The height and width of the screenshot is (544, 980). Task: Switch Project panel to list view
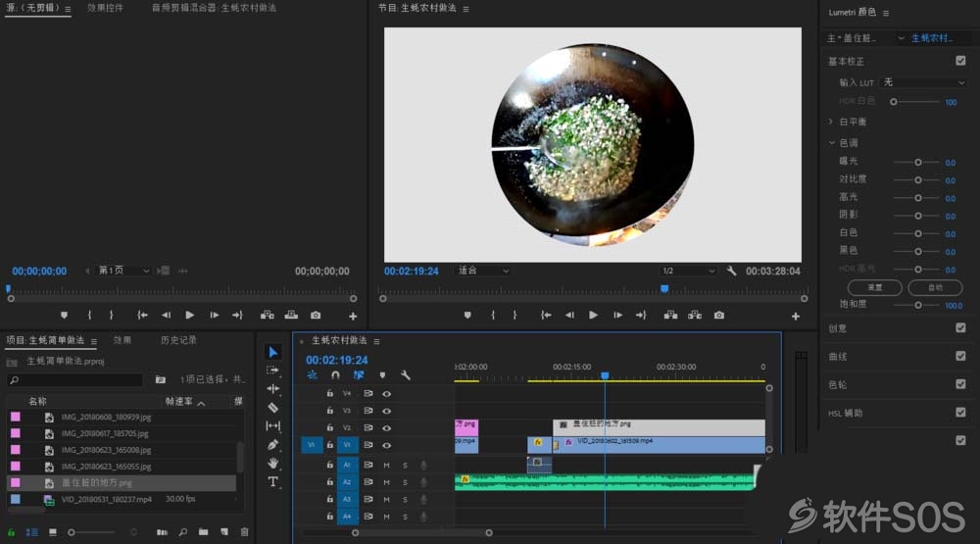[32, 532]
